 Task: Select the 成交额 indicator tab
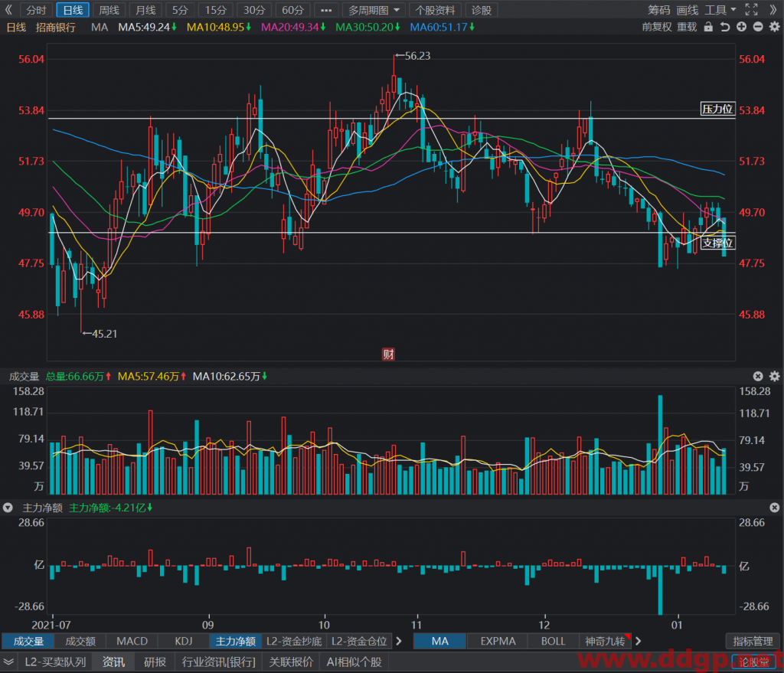click(80, 641)
